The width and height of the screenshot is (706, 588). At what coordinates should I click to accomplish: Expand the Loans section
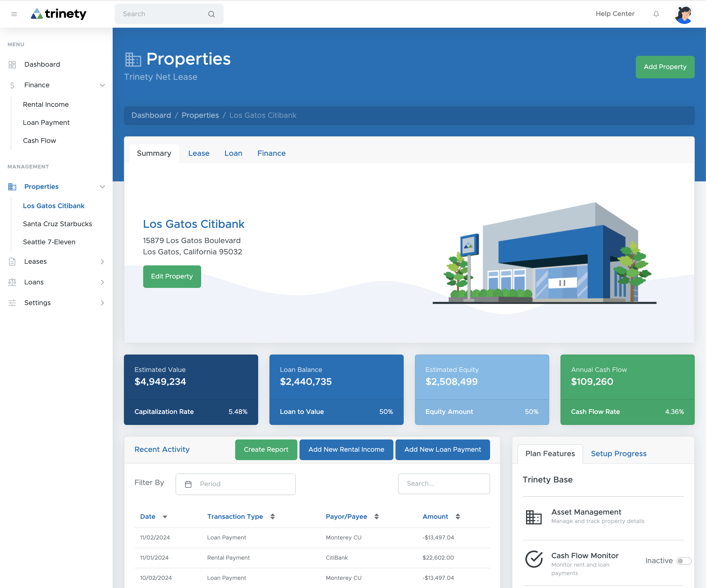coord(103,282)
